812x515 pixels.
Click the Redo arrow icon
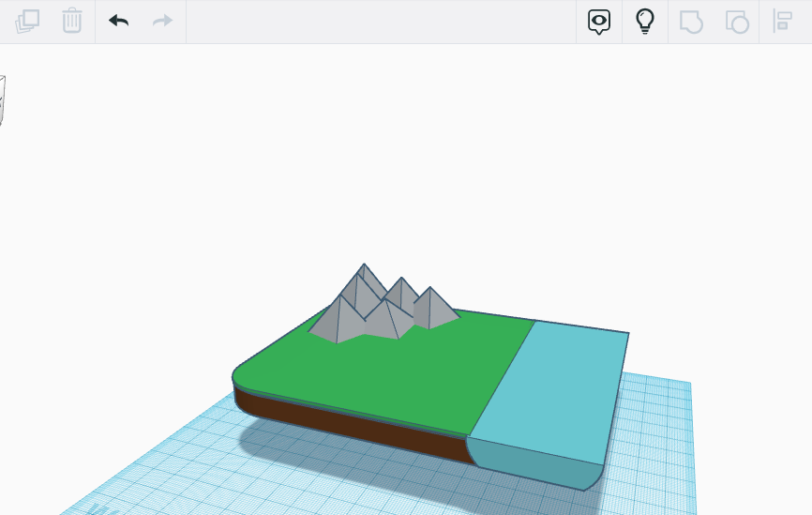click(x=162, y=21)
